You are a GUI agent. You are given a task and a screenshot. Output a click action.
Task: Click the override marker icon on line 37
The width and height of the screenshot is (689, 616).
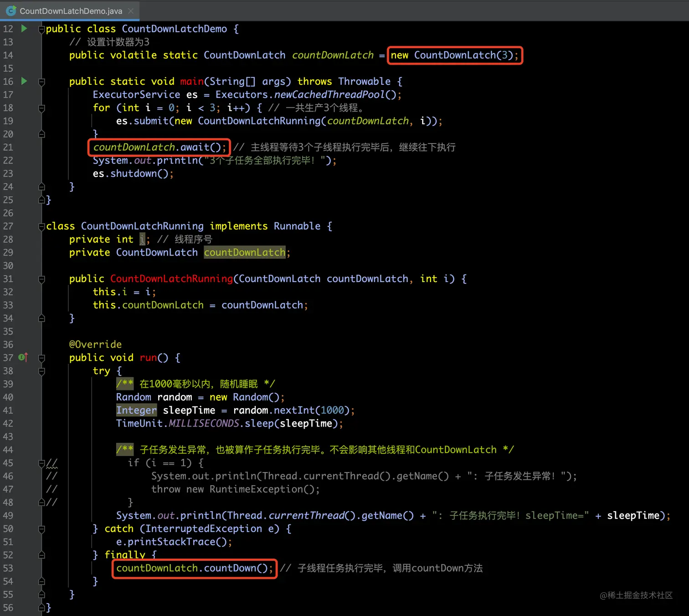23,358
